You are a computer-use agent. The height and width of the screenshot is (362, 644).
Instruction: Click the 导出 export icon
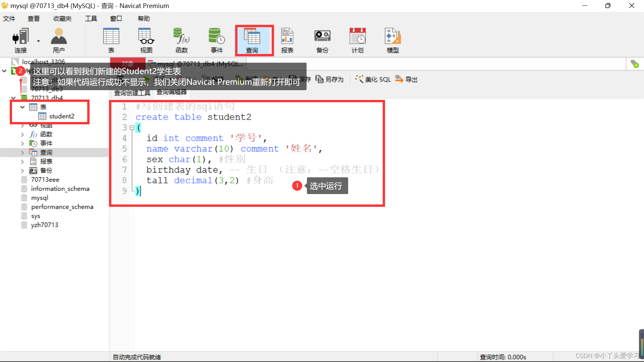click(x=399, y=79)
